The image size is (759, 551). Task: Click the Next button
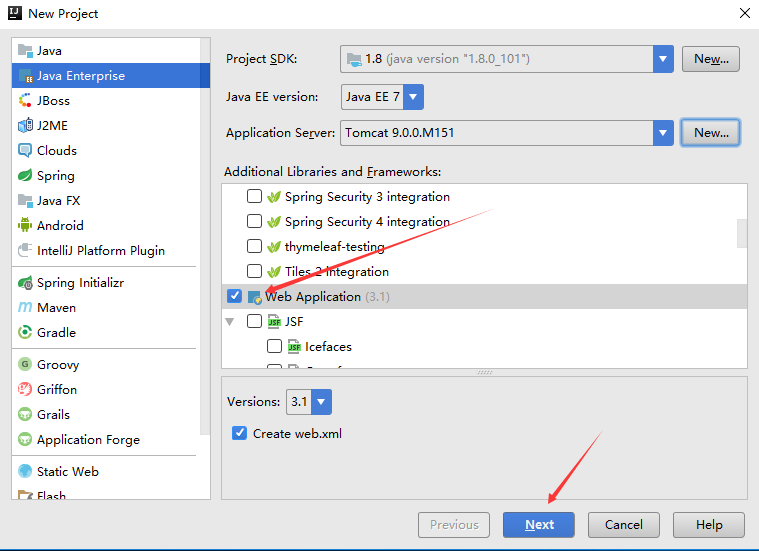click(539, 525)
